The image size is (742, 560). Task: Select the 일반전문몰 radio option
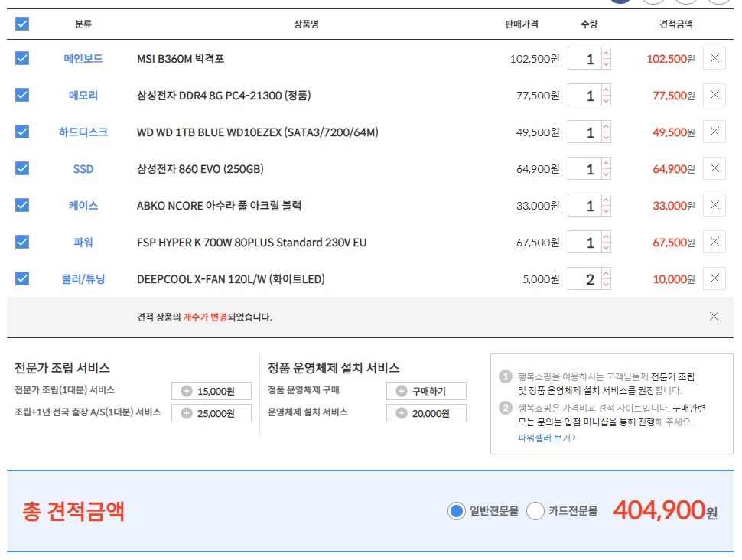point(457,511)
